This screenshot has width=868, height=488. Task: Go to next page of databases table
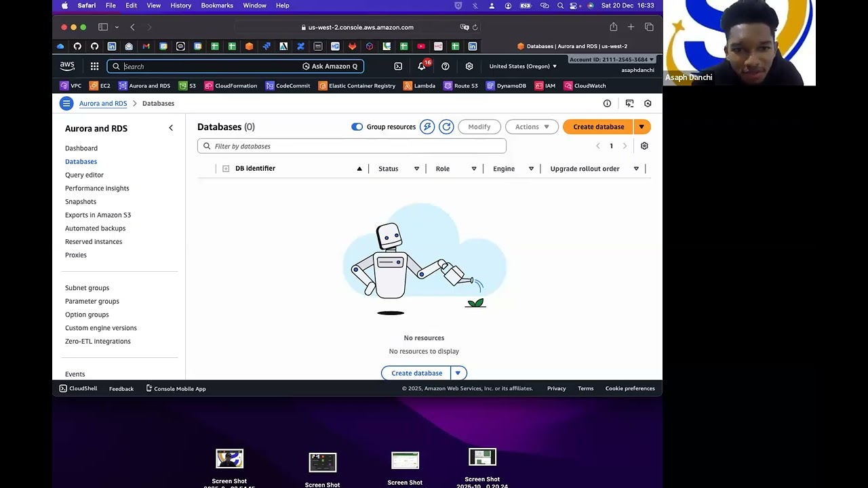pyautogui.click(x=625, y=146)
